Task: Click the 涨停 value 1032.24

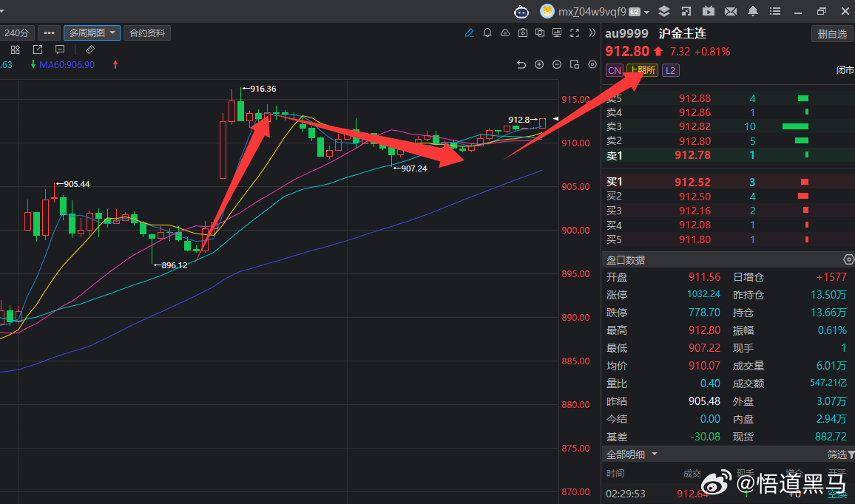Action: pyautogui.click(x=703, y=294)
